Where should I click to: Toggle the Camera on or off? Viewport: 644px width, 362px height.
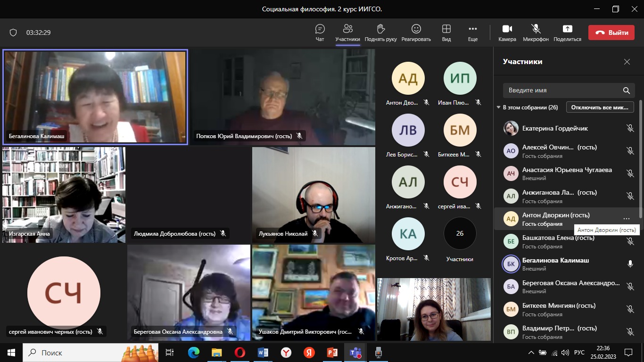pos(507,29)
